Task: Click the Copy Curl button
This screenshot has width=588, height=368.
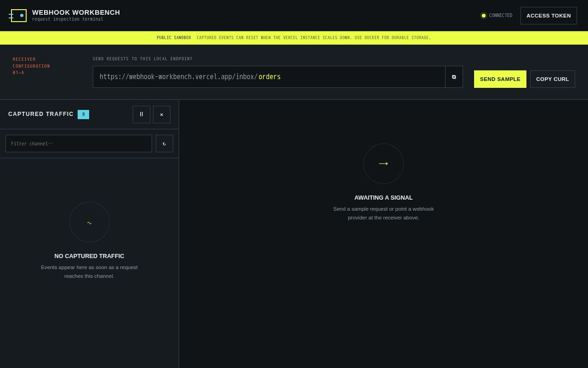Action: click(553, 79)
